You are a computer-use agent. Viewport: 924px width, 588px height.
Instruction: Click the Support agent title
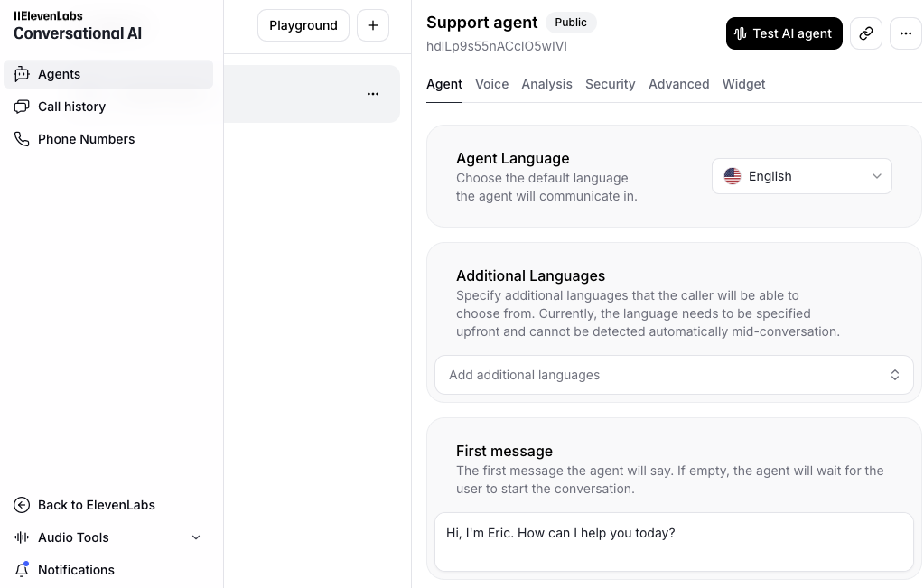tap(482, 23)
